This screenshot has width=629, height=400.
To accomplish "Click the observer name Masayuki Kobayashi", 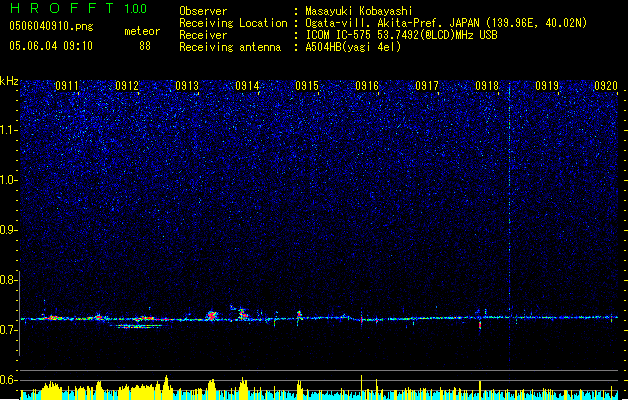I will tap(359, 11).
